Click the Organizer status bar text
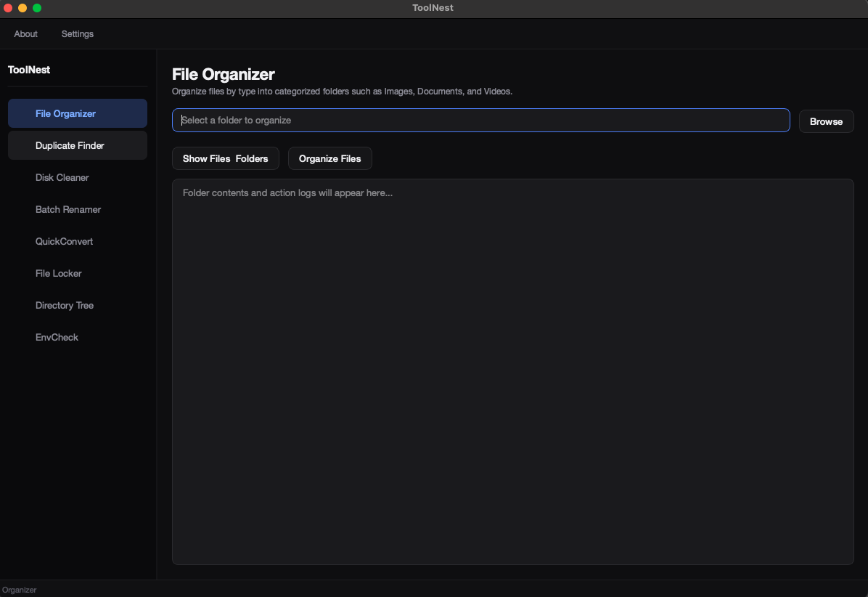Screen dimensions: 868x597 click(20, 590)
